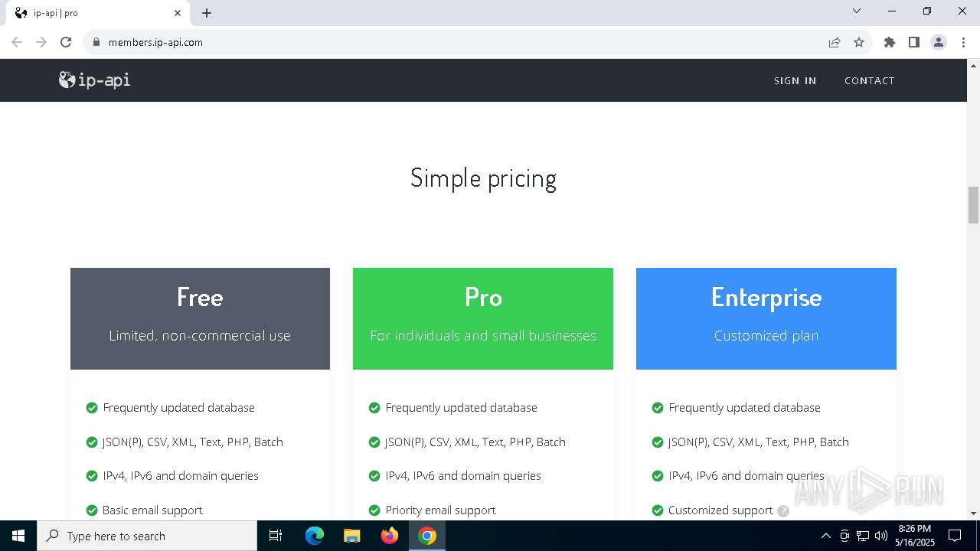The height and width of the screenshot is (551, 980).
Task: Open the Windows Start menu
Action: (18, 536)
